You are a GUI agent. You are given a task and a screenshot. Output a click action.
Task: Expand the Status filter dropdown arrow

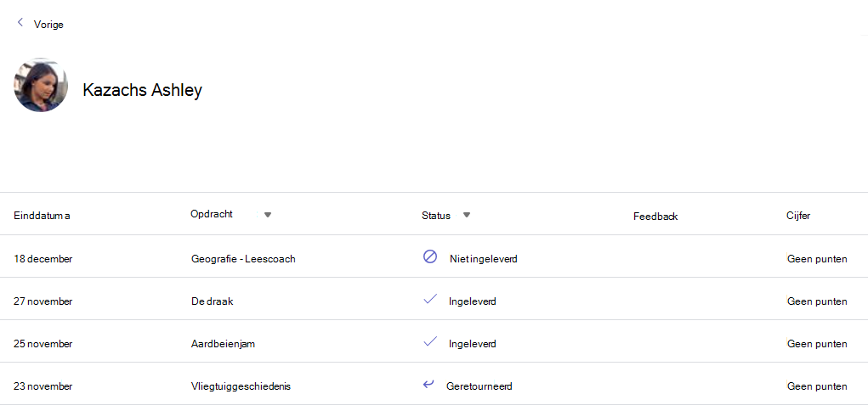tap(467, 215)
